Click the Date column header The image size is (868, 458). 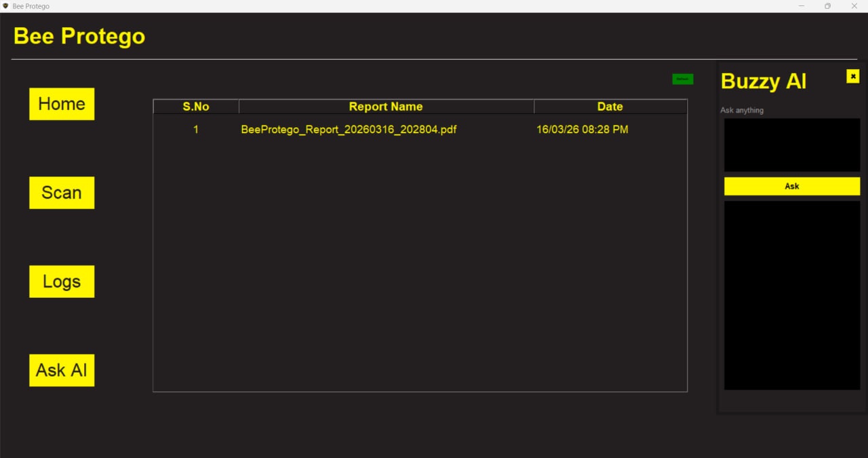[x=609, y=106]
